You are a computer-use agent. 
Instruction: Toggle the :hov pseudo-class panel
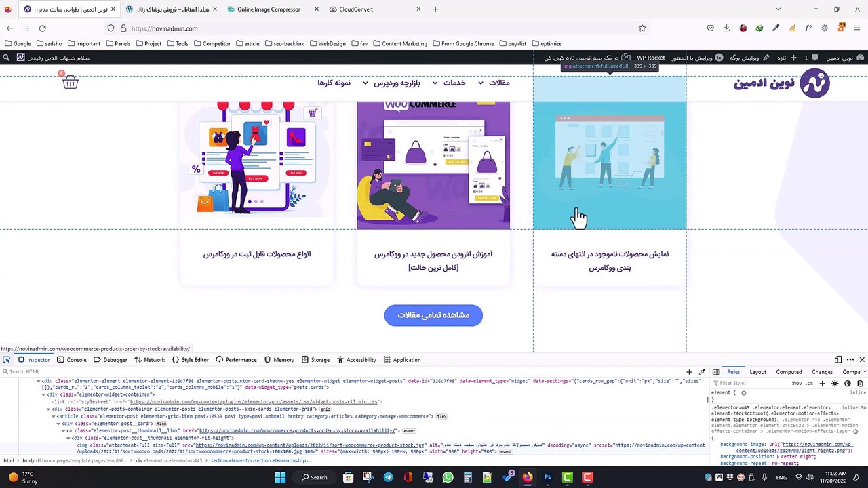click(797, 384)
